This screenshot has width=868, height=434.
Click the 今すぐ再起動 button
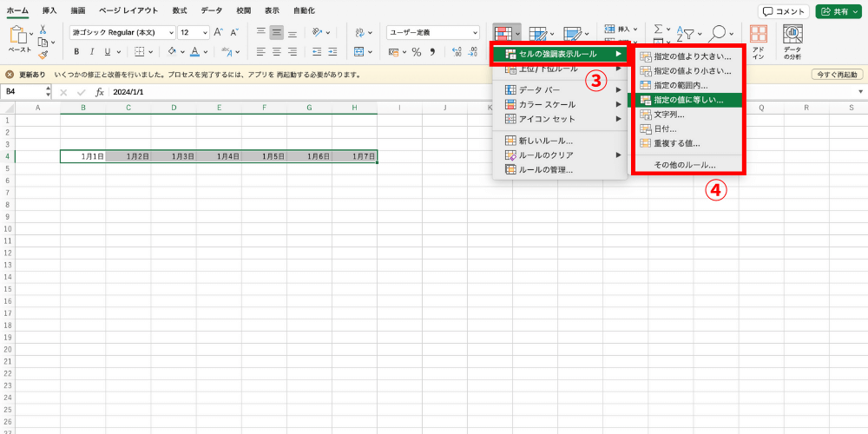click(x=837, y=74)
